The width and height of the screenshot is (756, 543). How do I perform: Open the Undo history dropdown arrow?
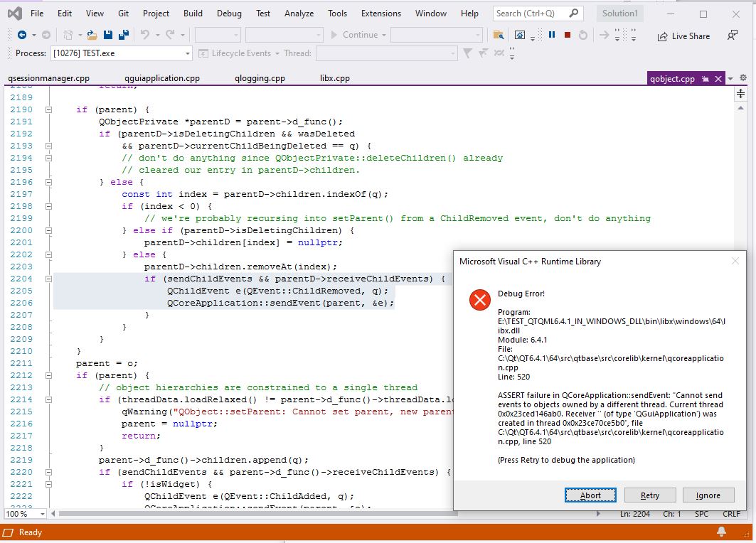[x=157, y=35]
